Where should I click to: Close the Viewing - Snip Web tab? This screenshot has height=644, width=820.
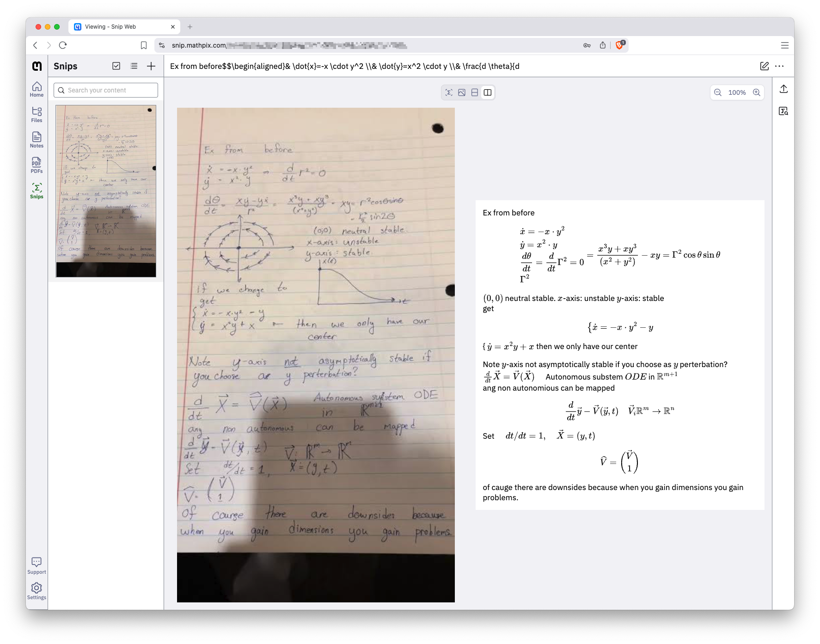pos(173,27)
